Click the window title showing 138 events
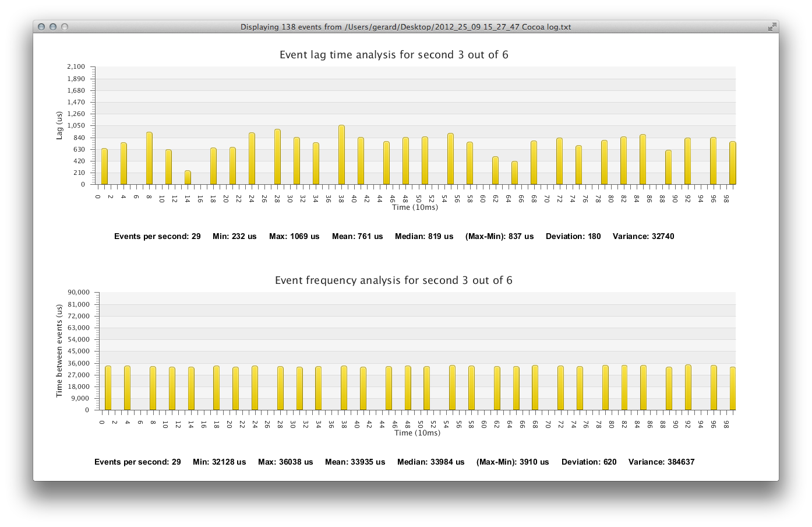 point(405,27)
